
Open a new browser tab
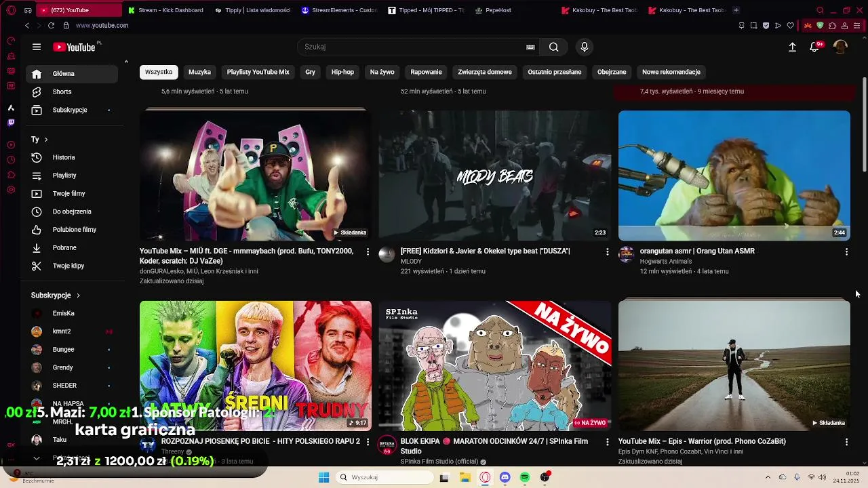736,10
